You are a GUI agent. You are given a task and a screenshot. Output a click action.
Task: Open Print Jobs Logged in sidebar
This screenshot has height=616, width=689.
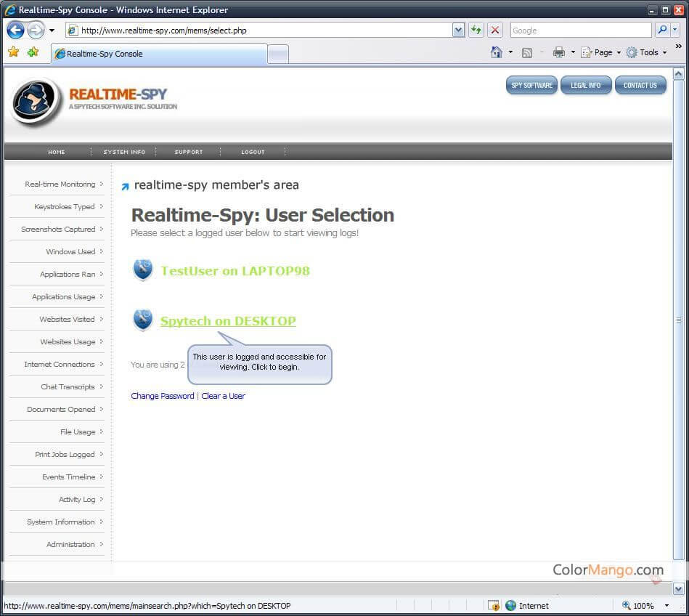point(65,454)
